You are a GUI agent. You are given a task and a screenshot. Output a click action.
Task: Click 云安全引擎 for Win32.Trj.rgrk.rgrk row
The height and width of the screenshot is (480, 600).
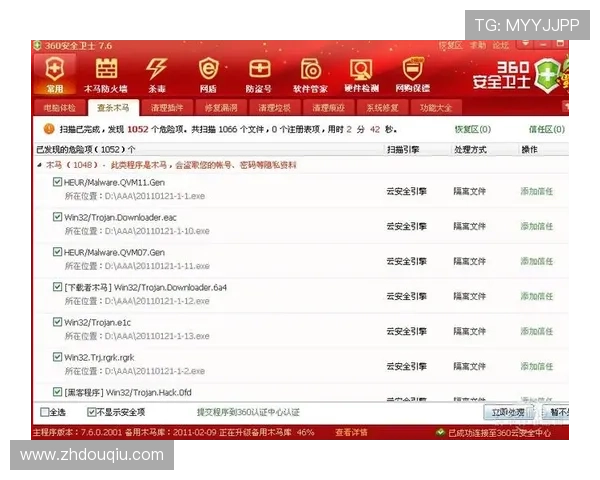click(406, 366)
